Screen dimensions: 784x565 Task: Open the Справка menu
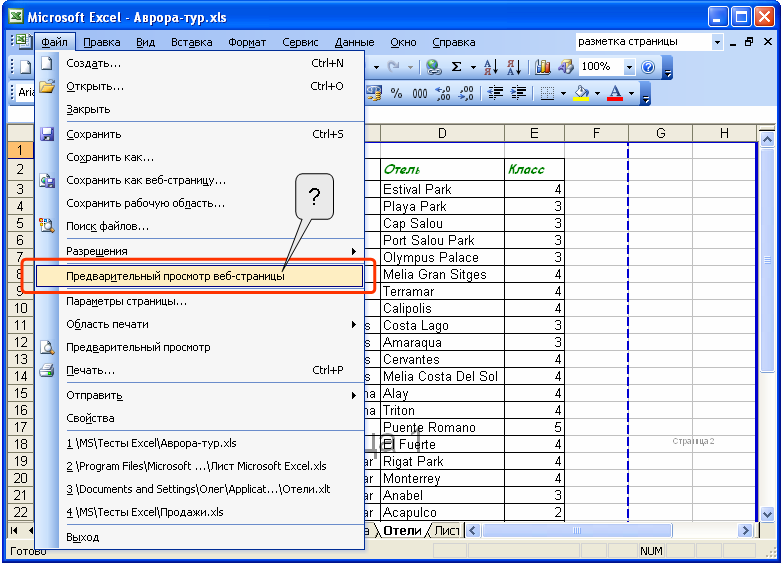(454, 42)
